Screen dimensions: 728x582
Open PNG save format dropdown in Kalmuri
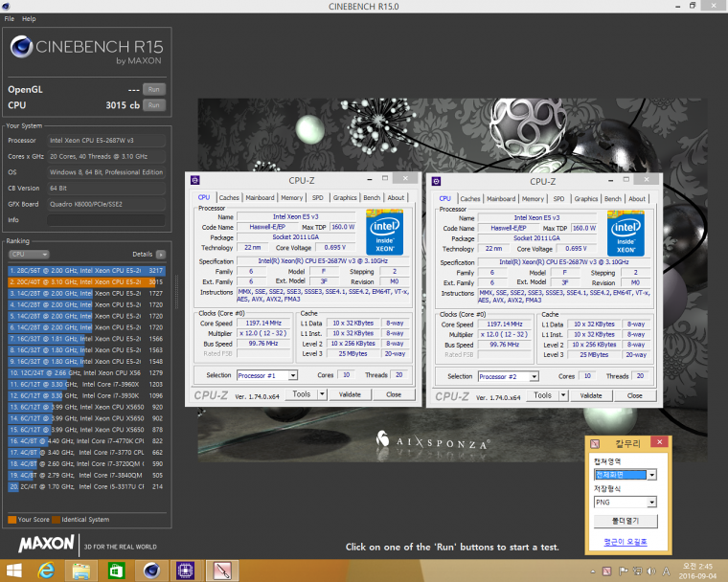[x=652, y=503]
